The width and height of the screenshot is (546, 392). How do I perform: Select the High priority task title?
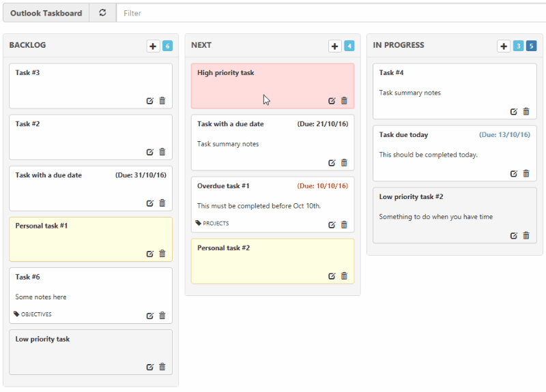226,73
